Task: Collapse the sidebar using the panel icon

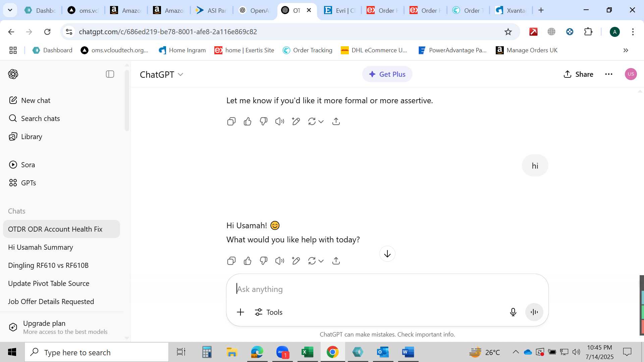Action: [x=110, y=74]
